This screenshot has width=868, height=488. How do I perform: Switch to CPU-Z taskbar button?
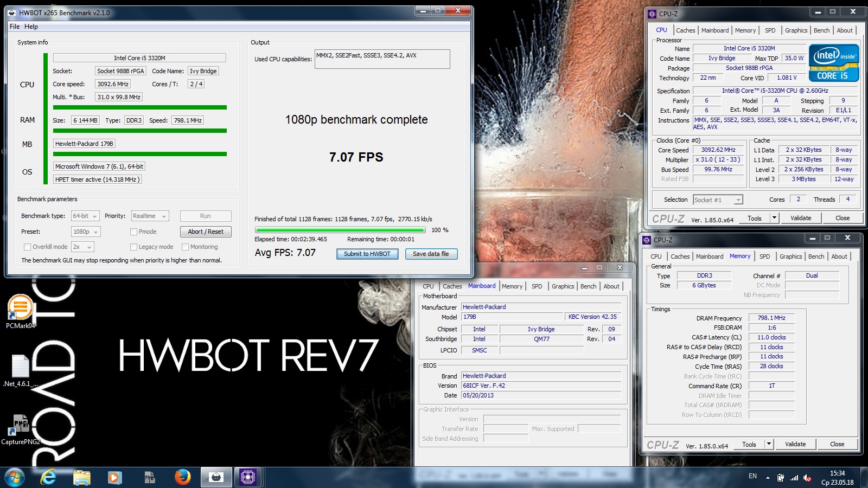click(x=247, y=477)
